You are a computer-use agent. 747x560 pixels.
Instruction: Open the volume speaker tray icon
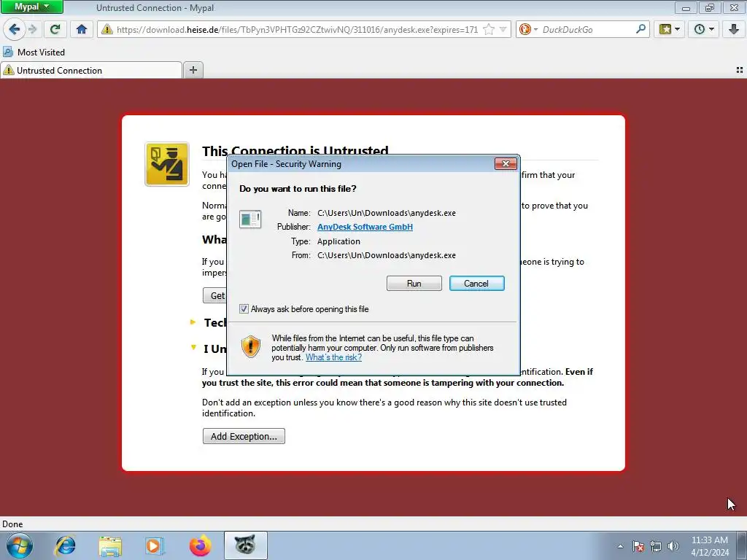(x=673, y=547)
